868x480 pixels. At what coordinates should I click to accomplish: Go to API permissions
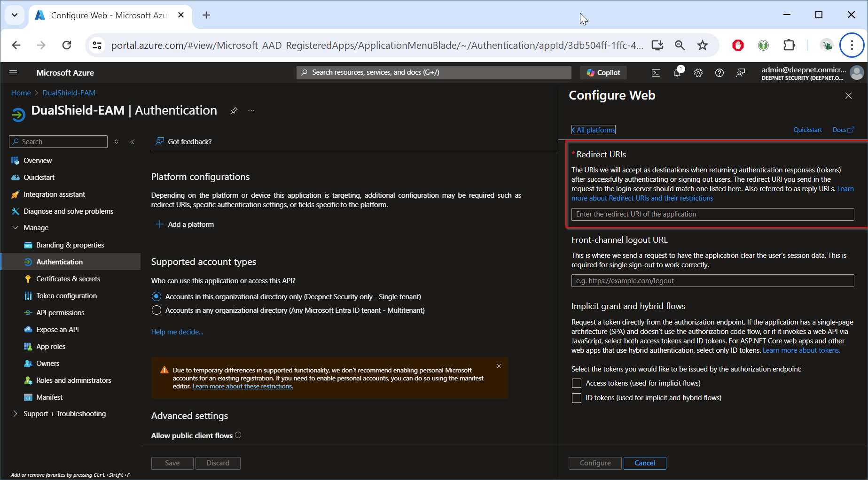[60, 313]
